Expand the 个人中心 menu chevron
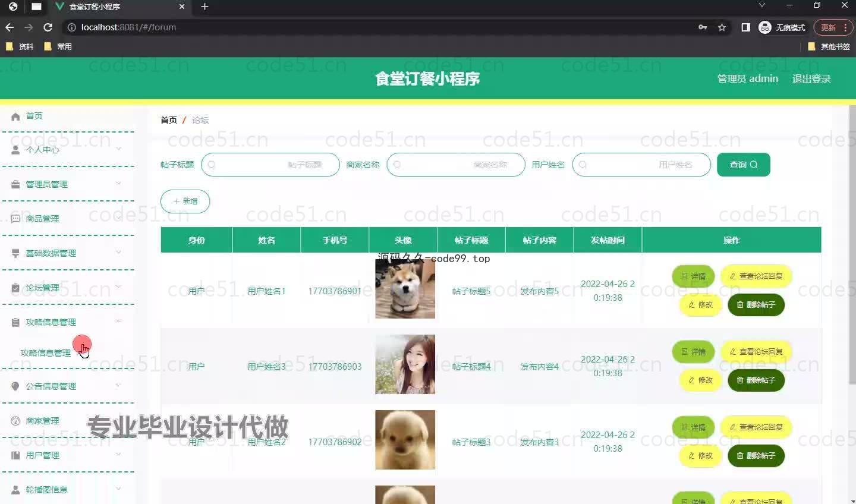 (x=118, y=149)
